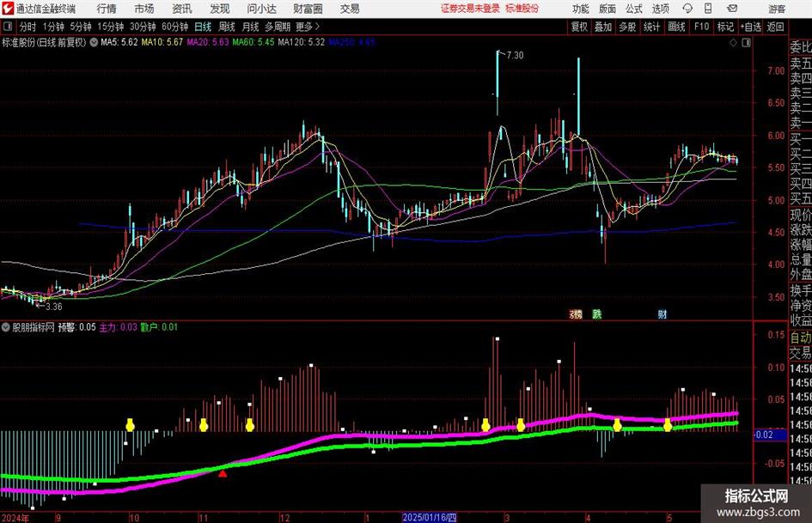
Task: Open the 画线 drawing tools button
Action: tap(676, 27)
